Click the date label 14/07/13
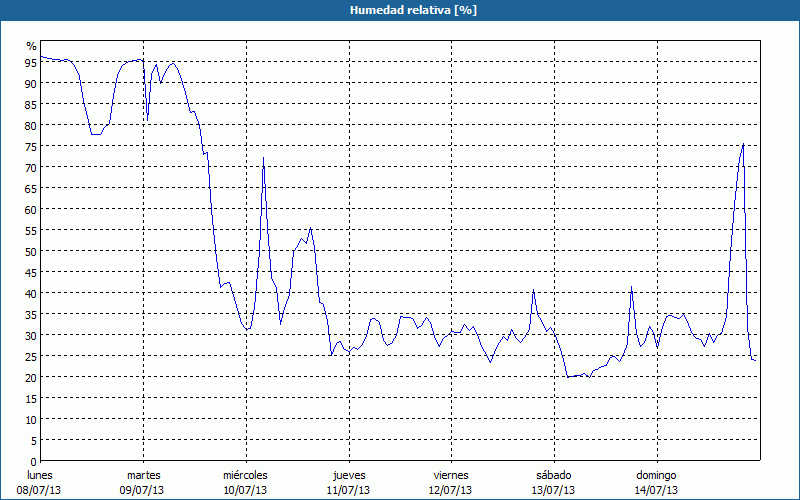The width and height of the screenshot is (800, 500). click(656, 490)
